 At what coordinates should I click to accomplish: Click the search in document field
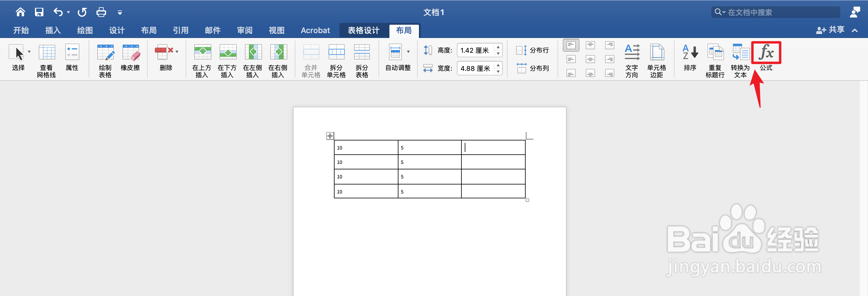[x=776, y=12]
